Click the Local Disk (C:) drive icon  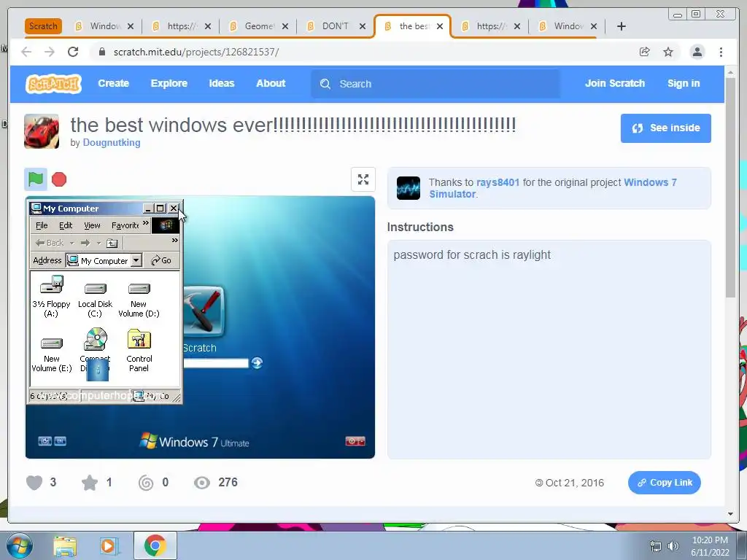pyautogui.click(x=96, y=289)
